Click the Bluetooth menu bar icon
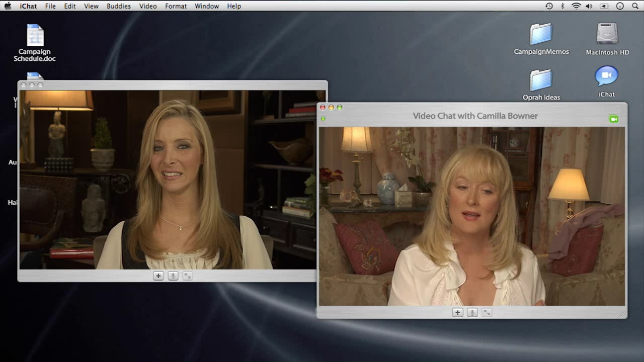 coord(562,6)
